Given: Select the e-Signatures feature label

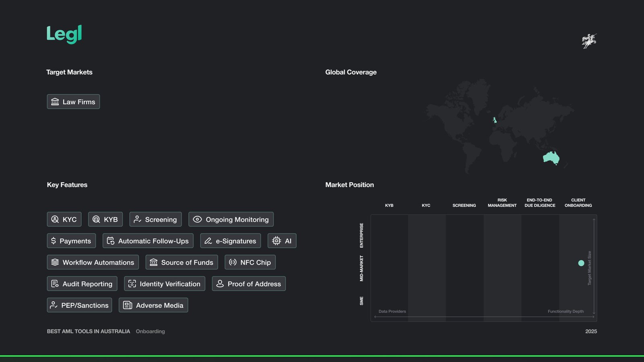Looking at the screenshot, I should tap(236, 241).
